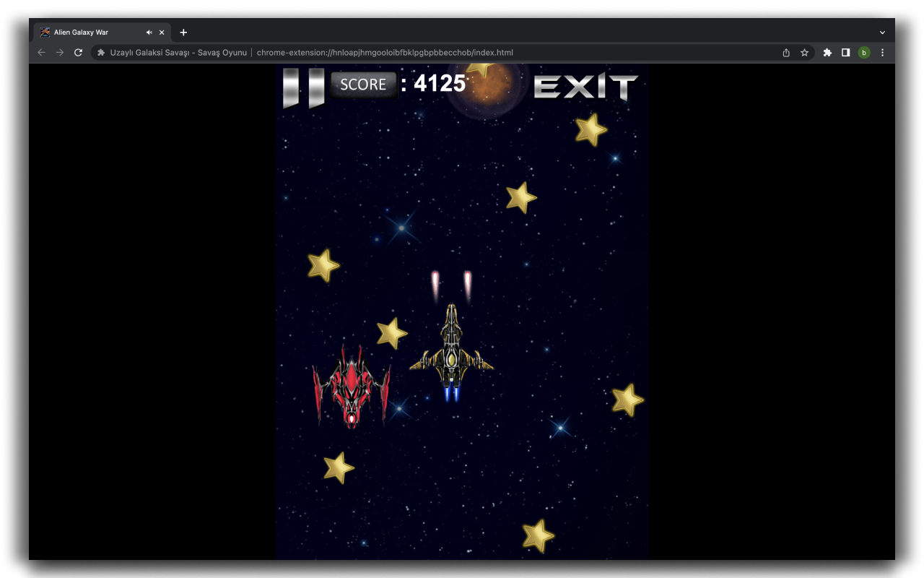Open the Chrome three-dot menu

[882, 52]
